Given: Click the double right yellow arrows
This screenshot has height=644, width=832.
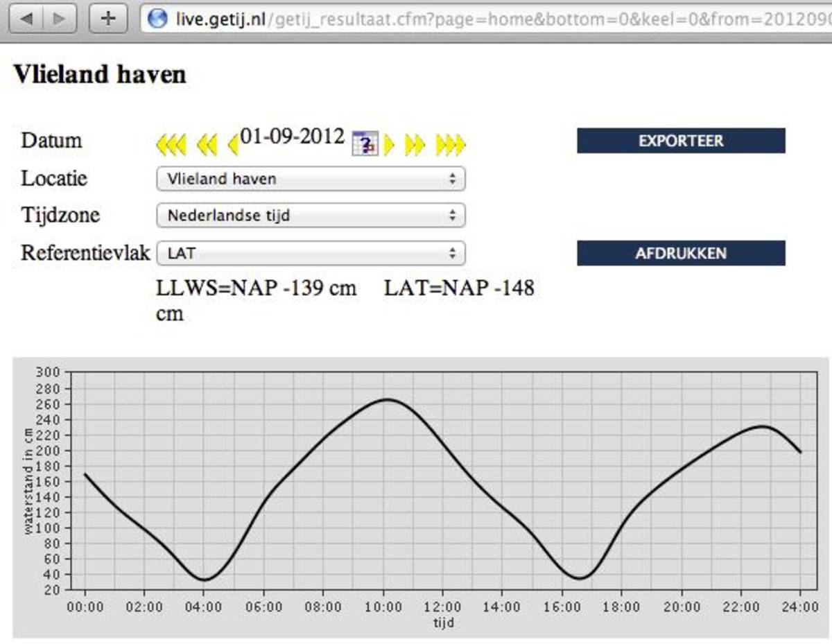Looking at the screenshot, I should (x=415, y=145).
